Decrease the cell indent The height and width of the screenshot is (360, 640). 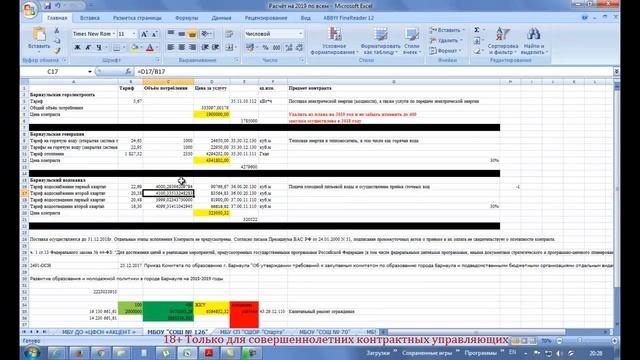pos(205,47)
